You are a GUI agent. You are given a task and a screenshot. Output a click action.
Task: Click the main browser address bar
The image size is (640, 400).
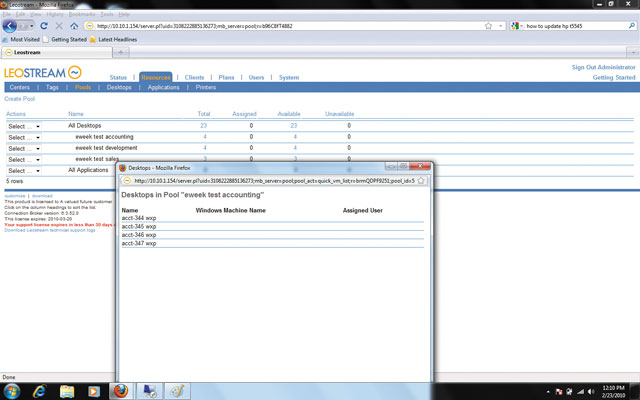pyautogui.click(x=284, y=26)
